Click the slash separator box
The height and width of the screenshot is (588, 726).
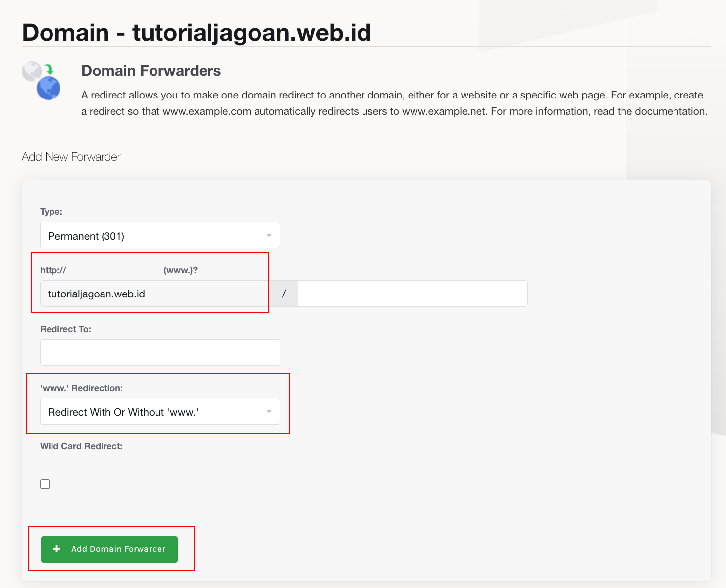(284, 294)
